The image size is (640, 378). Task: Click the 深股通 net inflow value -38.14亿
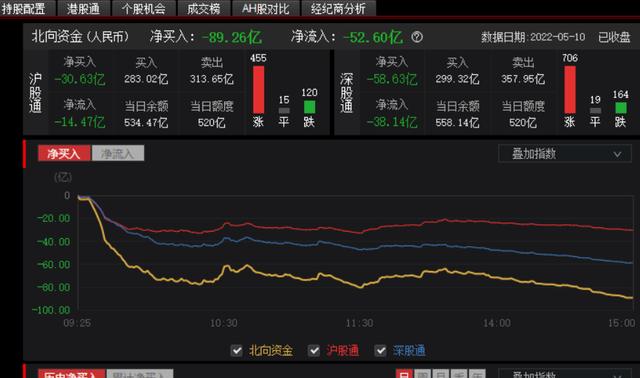[x=392, y=122]
